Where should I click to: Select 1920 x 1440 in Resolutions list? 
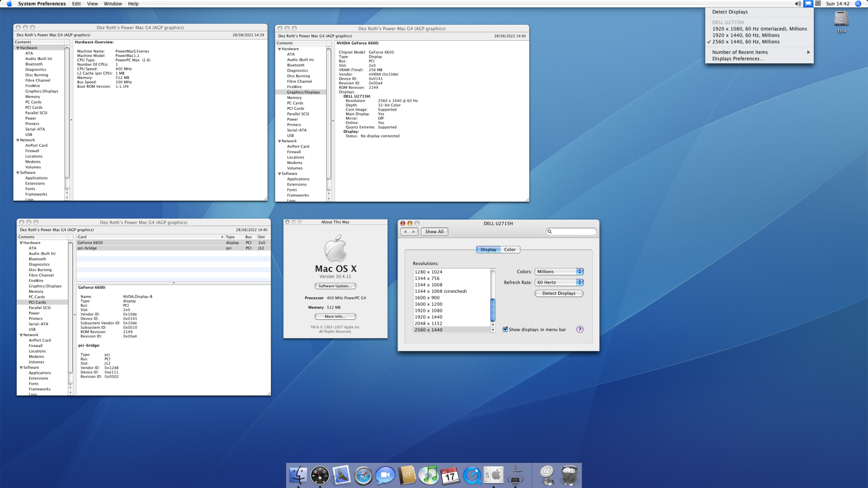pos(452,317)
